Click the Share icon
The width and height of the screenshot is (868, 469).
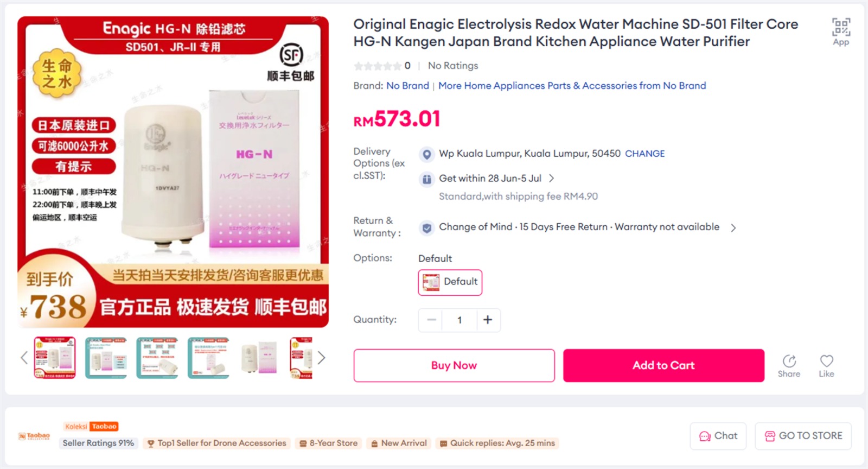click(789, 361)
